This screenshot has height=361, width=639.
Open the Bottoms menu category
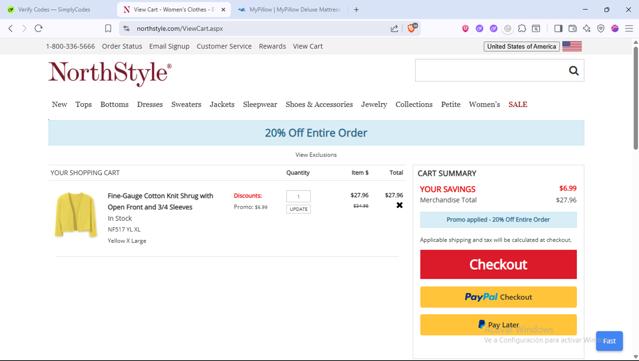pos(114,104)
